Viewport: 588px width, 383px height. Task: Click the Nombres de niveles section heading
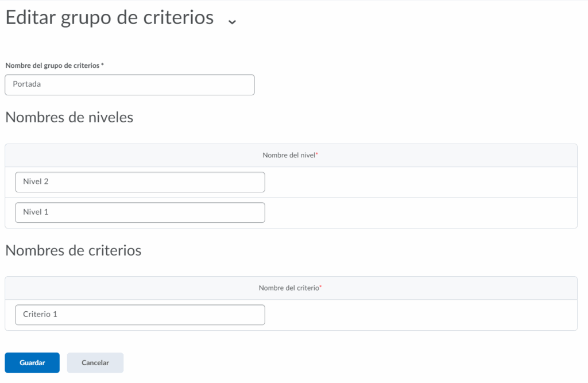[69, 117]
